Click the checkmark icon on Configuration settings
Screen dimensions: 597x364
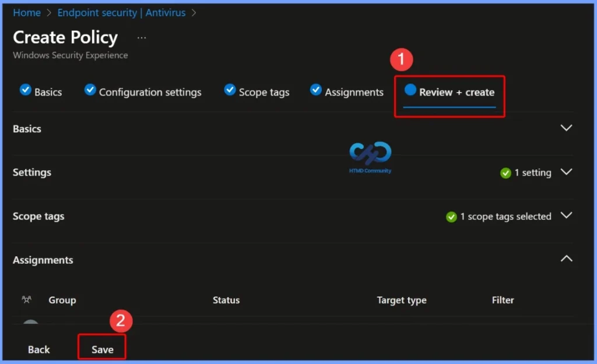coord(90,91)
